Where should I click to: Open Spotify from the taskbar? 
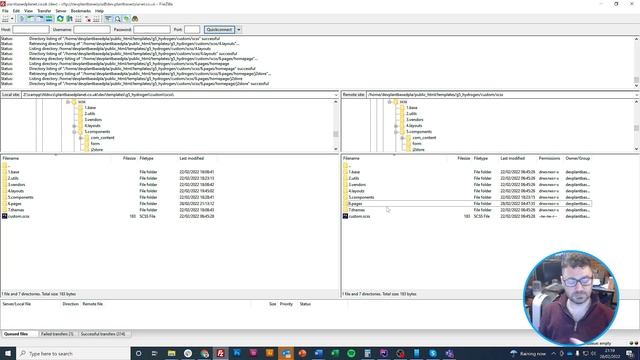[x=351, y=353]
